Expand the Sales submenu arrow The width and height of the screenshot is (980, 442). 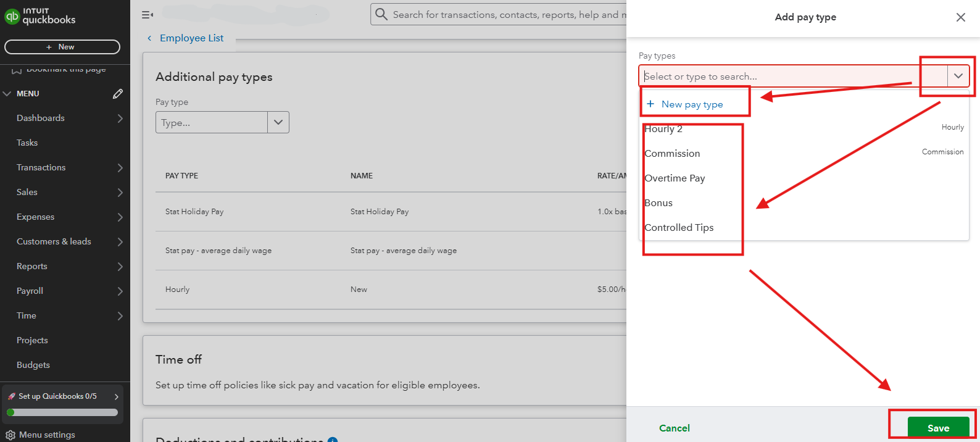point(120,193)
